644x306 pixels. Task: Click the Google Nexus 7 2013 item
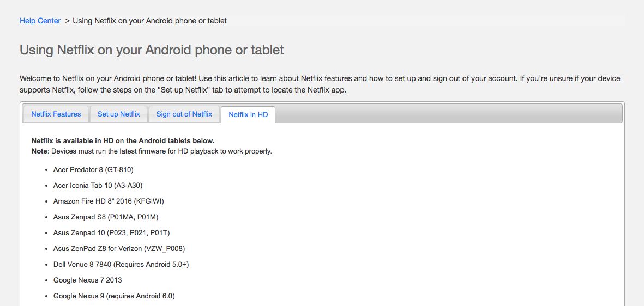87,280
